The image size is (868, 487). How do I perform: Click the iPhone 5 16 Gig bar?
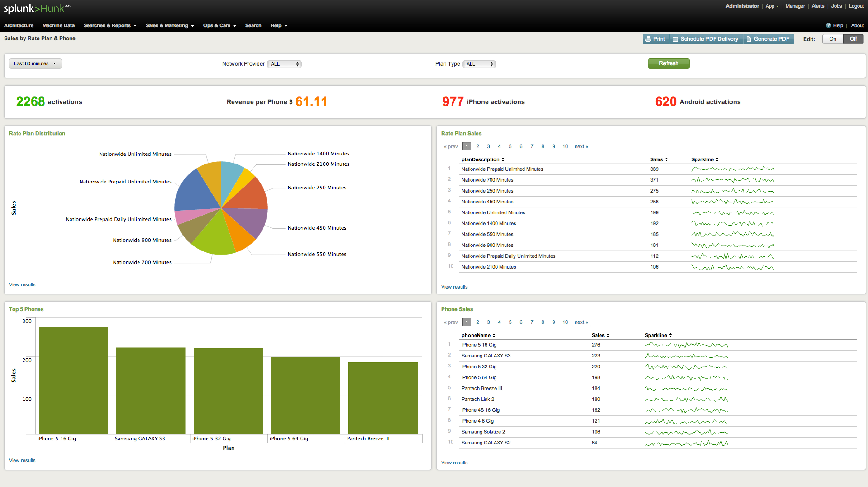pos(73,380)
